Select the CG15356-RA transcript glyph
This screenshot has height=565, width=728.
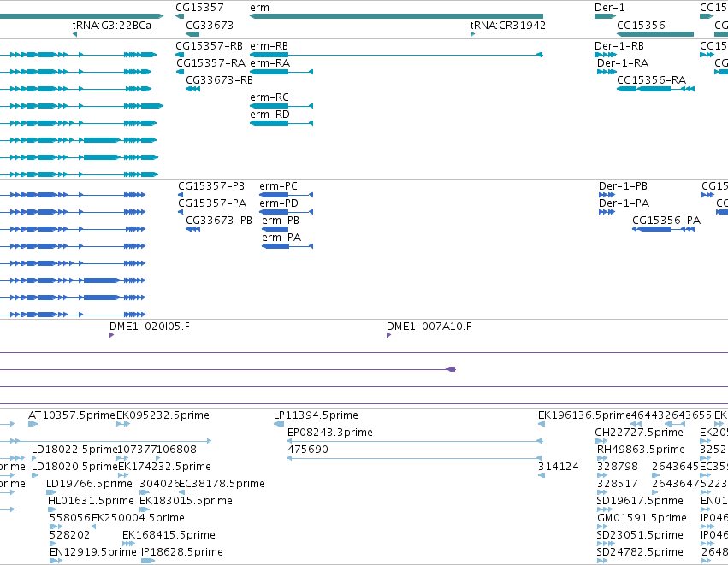[x=655, y=89]
